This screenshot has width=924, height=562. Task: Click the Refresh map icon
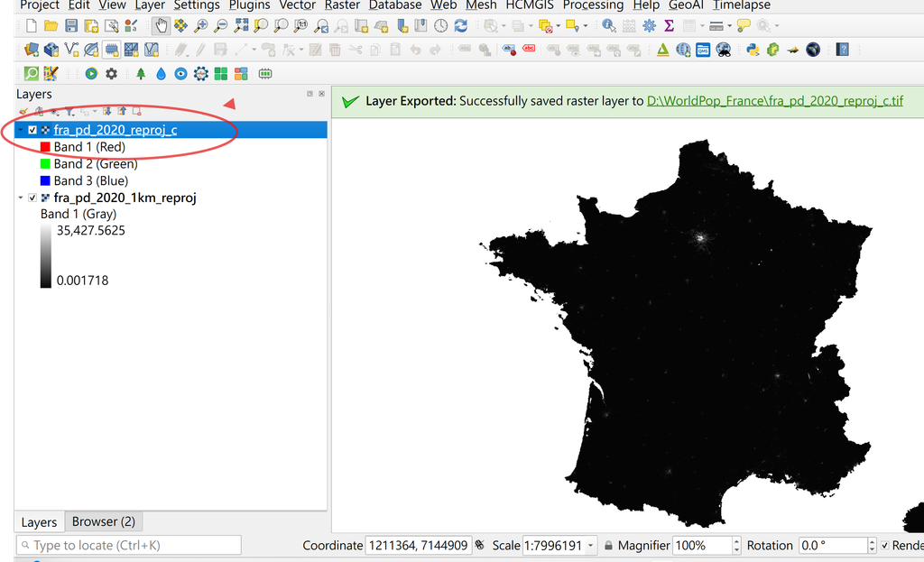461,26
